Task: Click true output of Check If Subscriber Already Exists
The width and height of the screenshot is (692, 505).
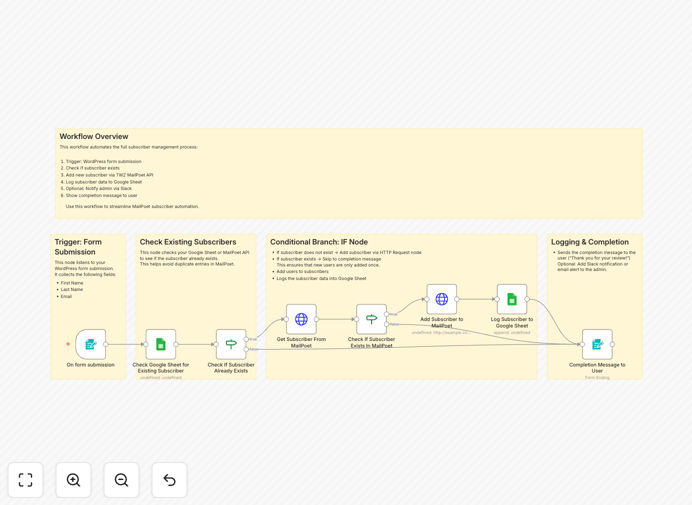Action: tap(246, 339)
